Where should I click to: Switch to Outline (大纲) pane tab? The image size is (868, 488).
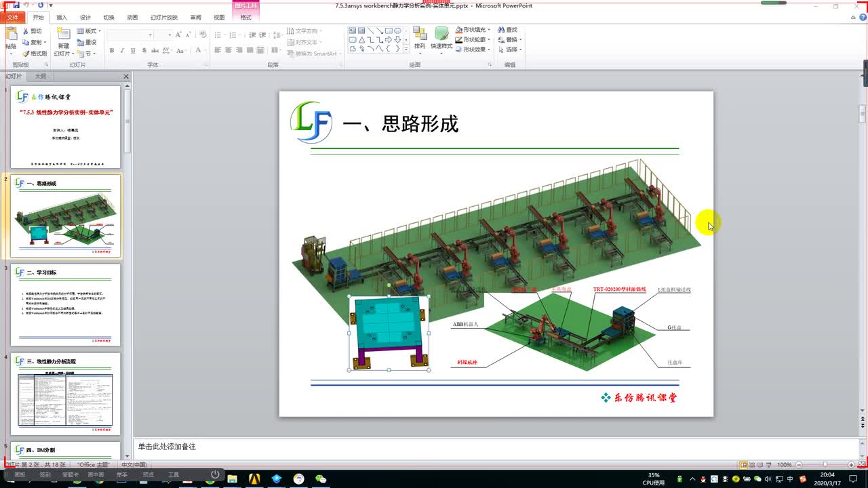(41, 77)
